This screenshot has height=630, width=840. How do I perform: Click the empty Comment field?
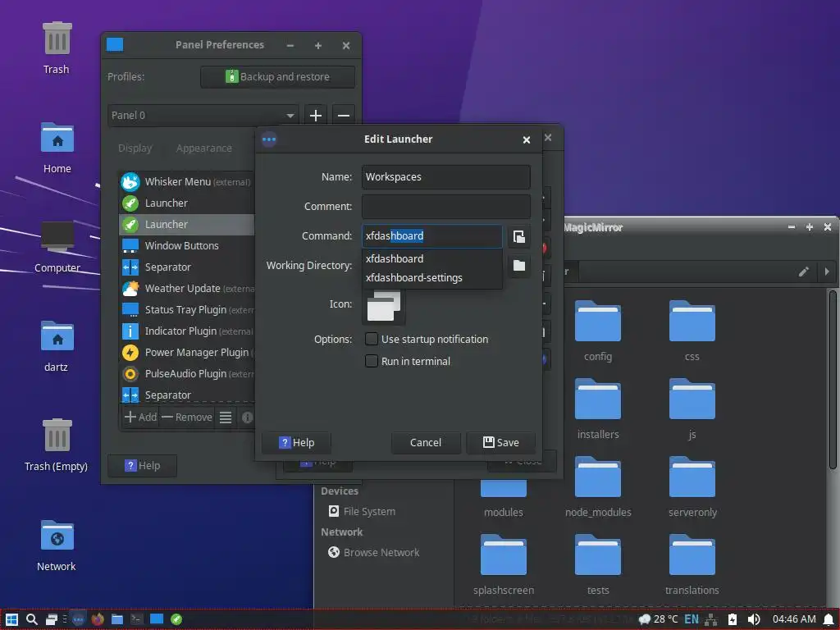445,206
